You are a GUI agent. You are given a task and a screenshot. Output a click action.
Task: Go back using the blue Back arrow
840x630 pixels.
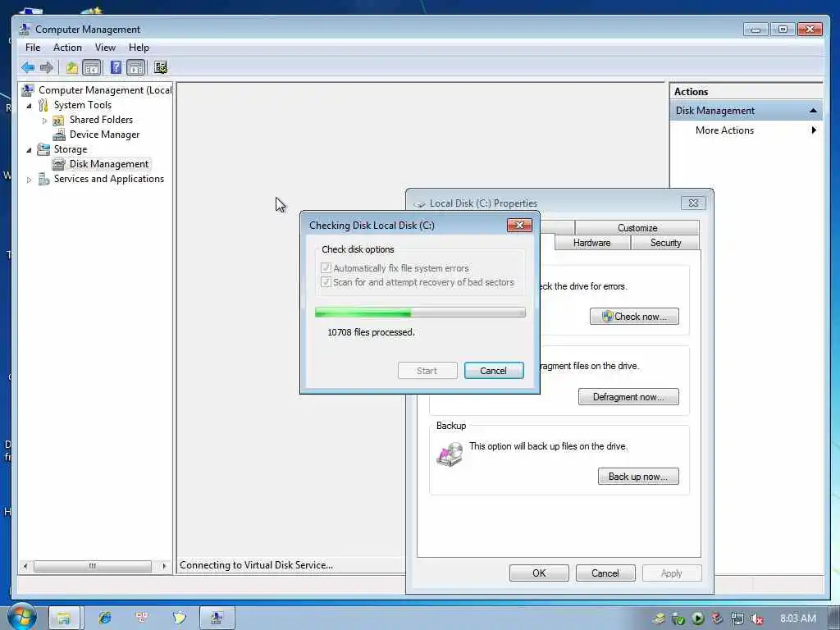tap(28, 67)
